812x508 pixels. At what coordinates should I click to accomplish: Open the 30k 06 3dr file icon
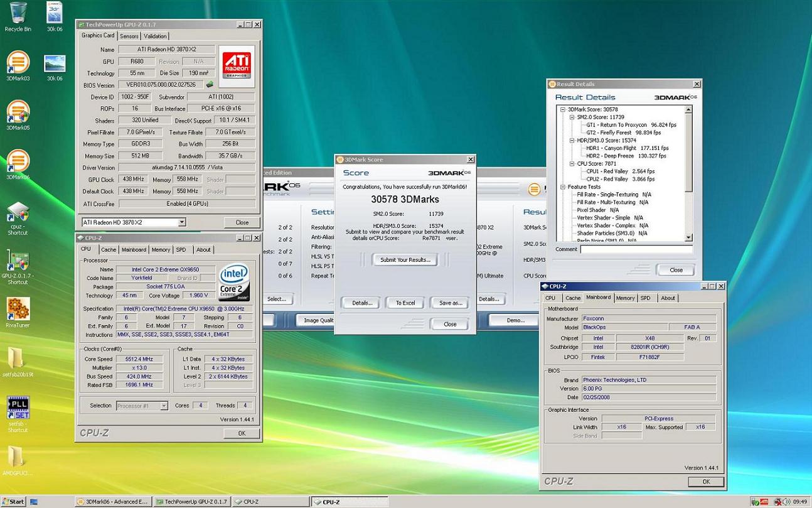point(55,16)
